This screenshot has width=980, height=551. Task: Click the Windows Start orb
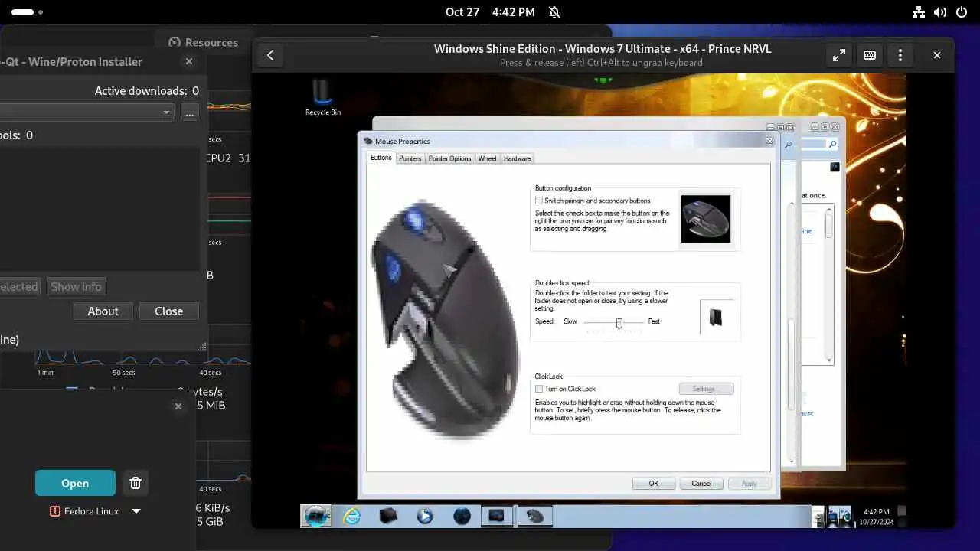coord(316,516)
